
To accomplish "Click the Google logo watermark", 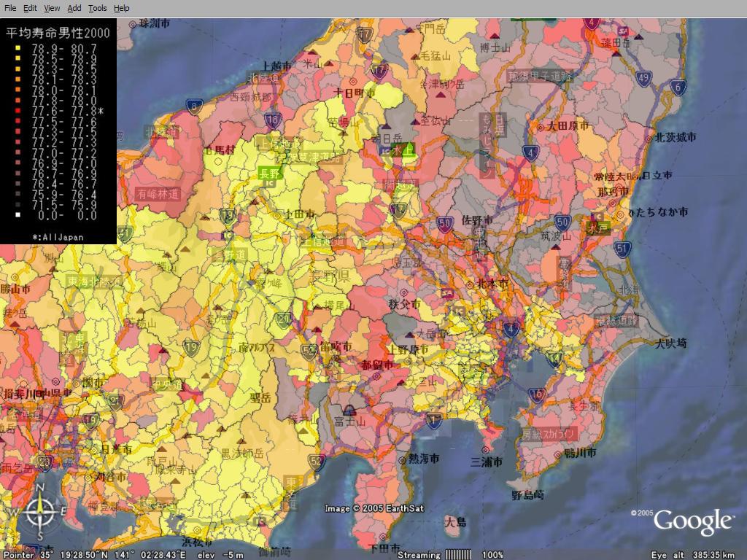I will click(x=693, y=521).
